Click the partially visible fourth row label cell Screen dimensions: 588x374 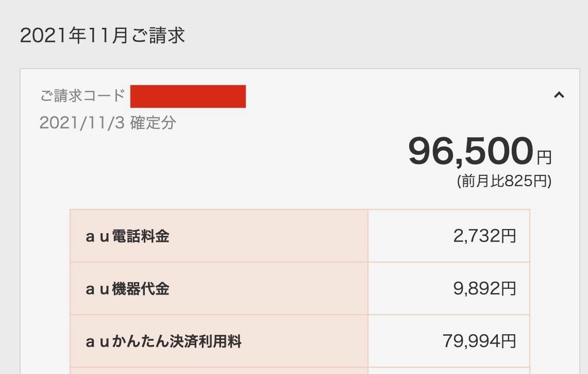(219, 370)
